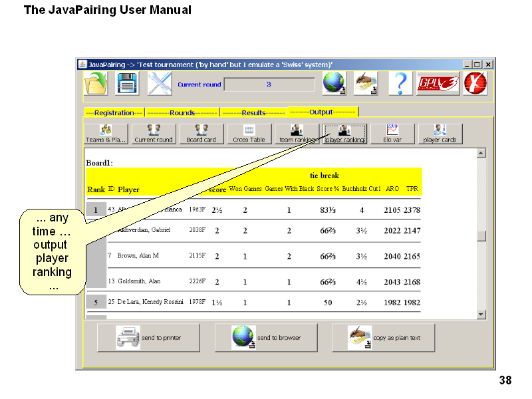
Task: Click the Current round number field
Action: coord(269,84)
